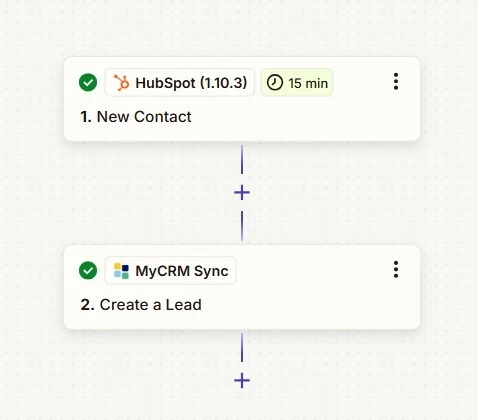Open the three-dot menu on MyCRM step
Viewport: 478px width, 420px height.
coord(396,270)
